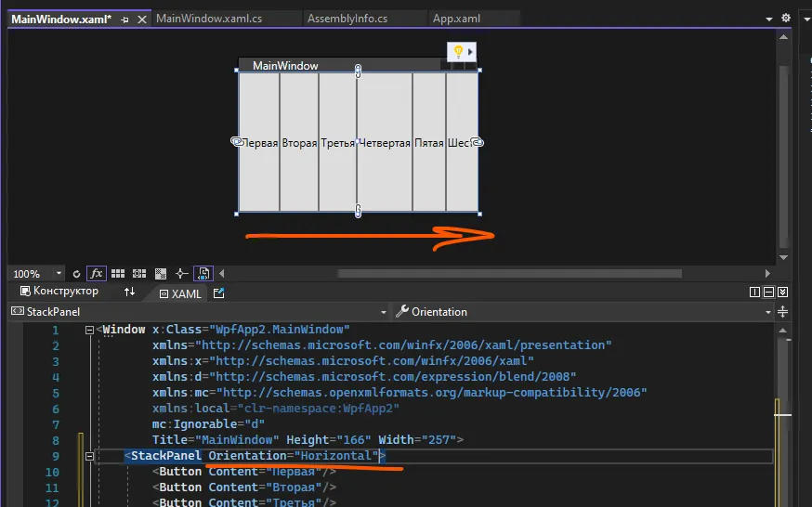This screenshot has width=812, height=507.
Task: Click the code editor scroll up arrow
Action: point(783,330)
